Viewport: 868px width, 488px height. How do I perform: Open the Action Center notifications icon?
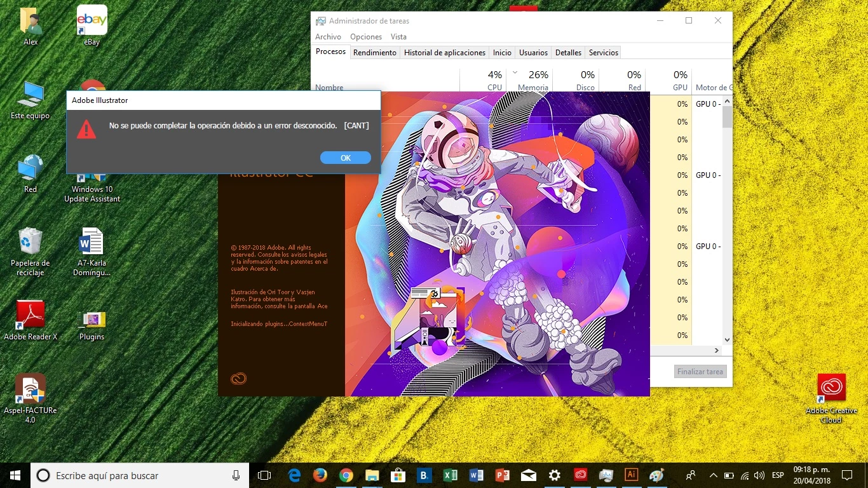(846, 475)
